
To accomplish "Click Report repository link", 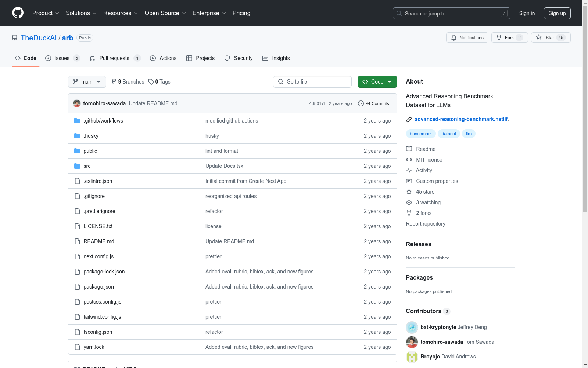I will pos(426,224).
